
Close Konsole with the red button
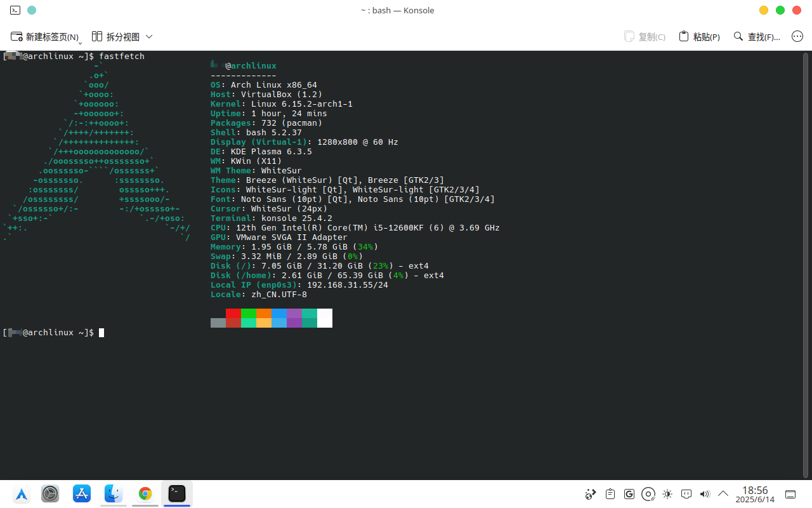797,10
